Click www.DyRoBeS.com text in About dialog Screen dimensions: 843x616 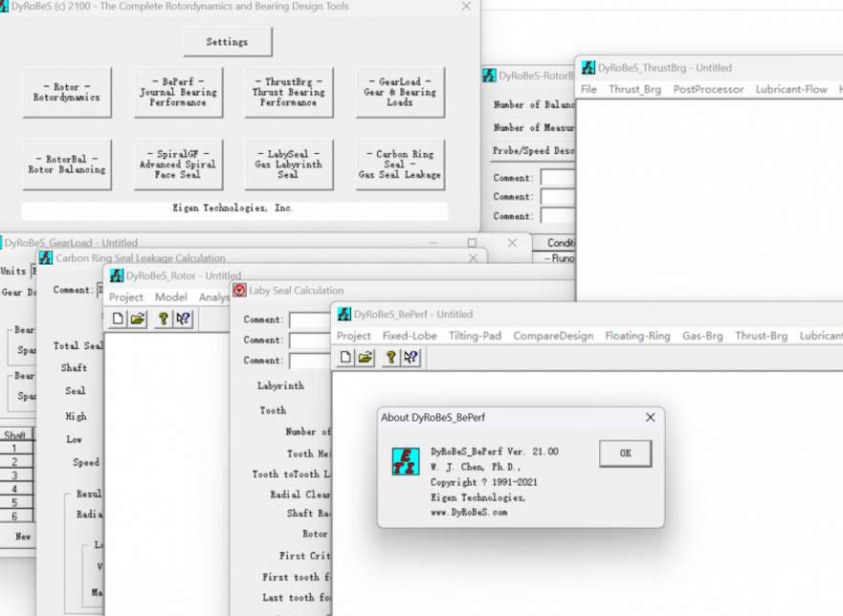pos(469,513)
